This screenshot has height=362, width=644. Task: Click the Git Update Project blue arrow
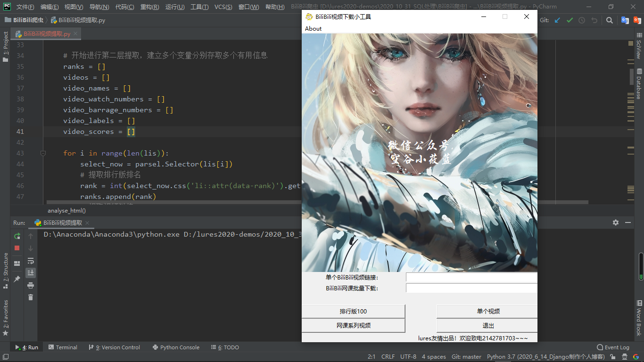coord(558,20)
